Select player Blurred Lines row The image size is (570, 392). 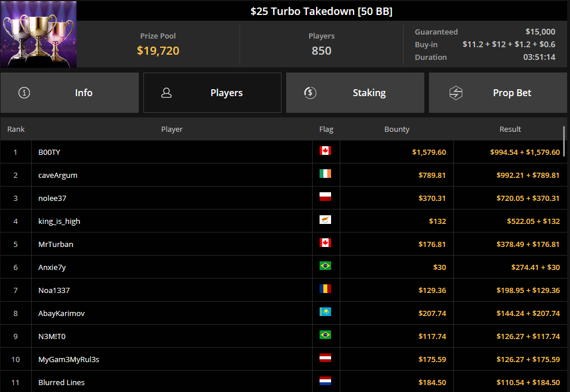tap(283, 382)
